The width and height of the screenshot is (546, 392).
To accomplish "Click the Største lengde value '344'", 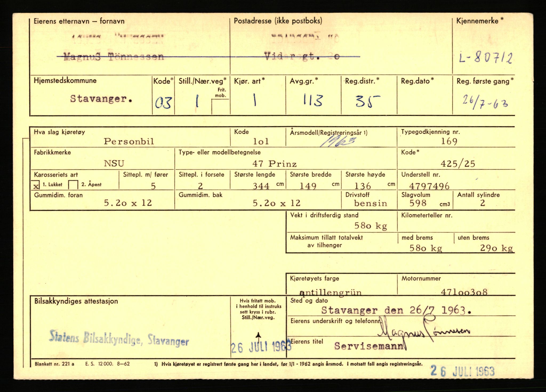I will [x=261, y=186].
